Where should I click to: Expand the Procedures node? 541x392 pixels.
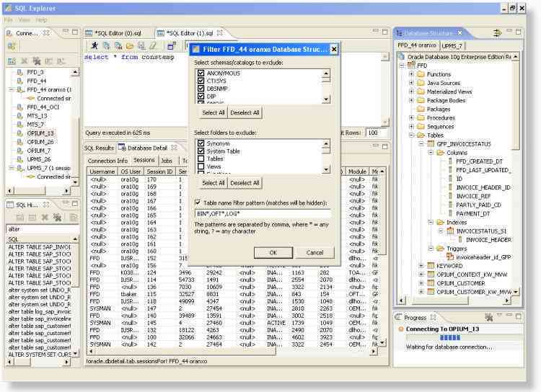411,117
